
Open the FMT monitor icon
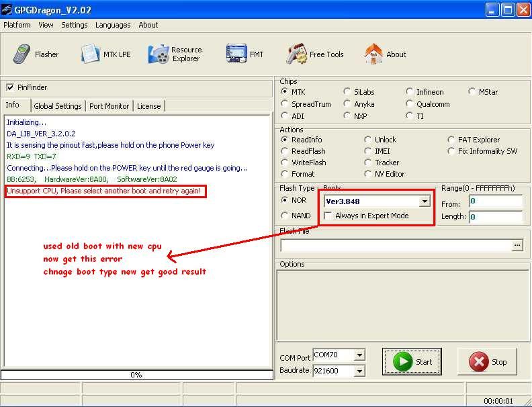tap(236, 53)
